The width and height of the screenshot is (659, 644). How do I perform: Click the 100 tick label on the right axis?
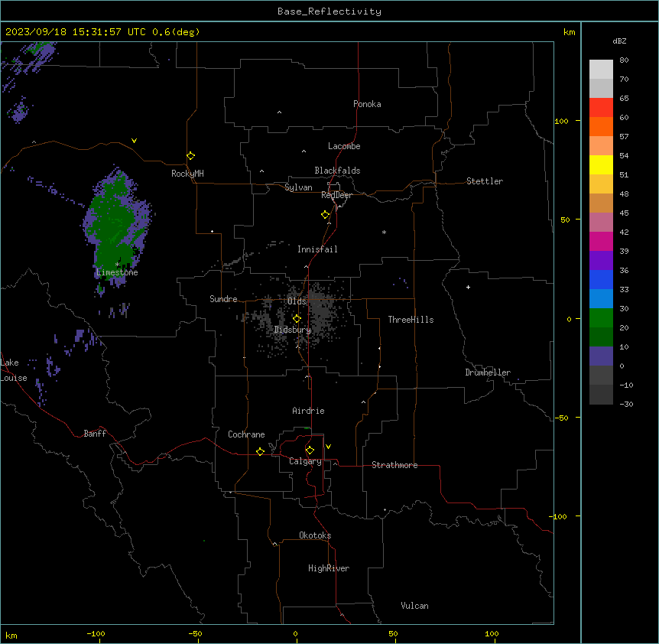pos(561,121)
